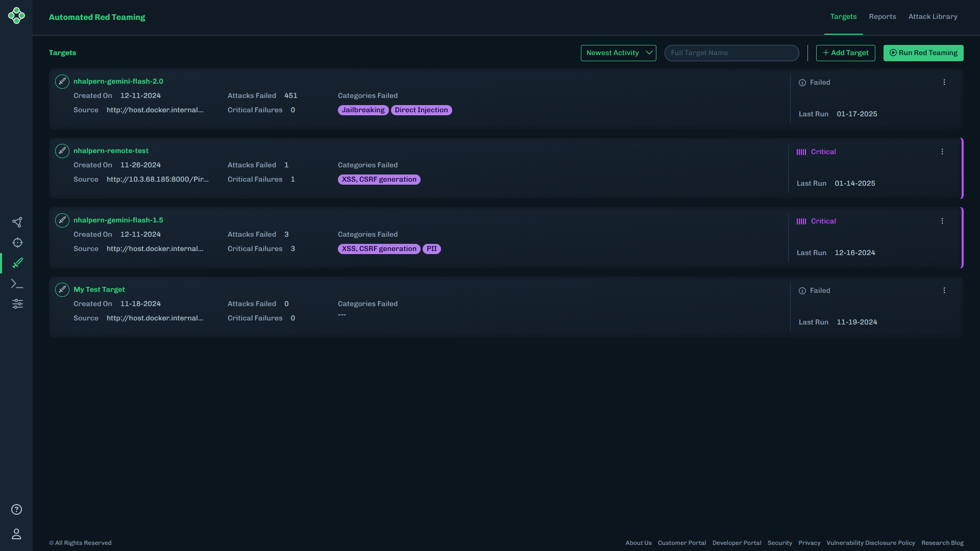The width and height of the screenshot is (980, 551).
Task: Click the app logo in the sidebar
Action: (16, 15)
